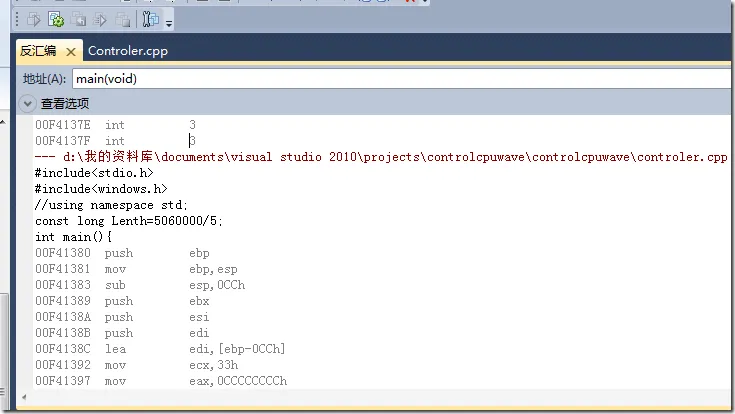Viewport: 735px width, 414px height.
Task: Click operand esp,0CCh
Action: [x=217, y=285]
